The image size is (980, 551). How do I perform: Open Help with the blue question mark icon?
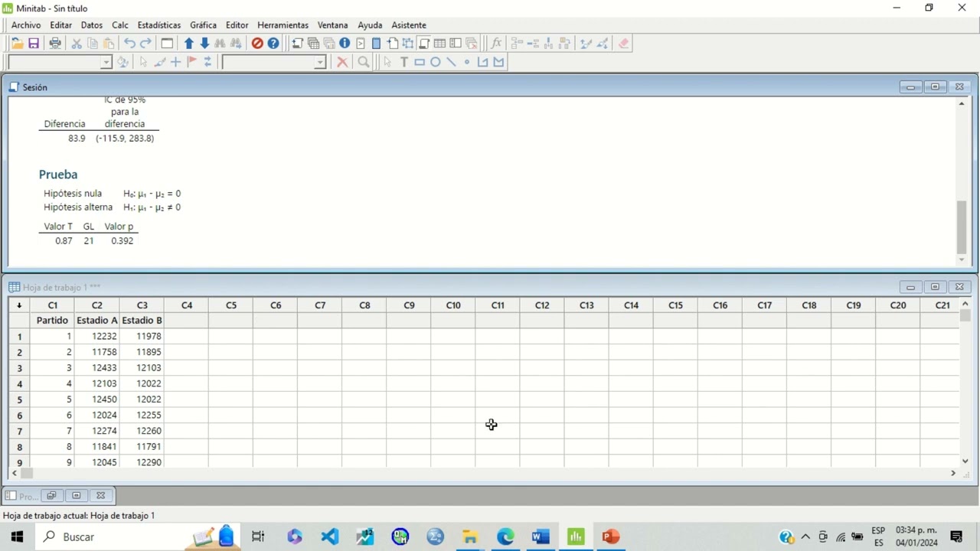(273, 44)
